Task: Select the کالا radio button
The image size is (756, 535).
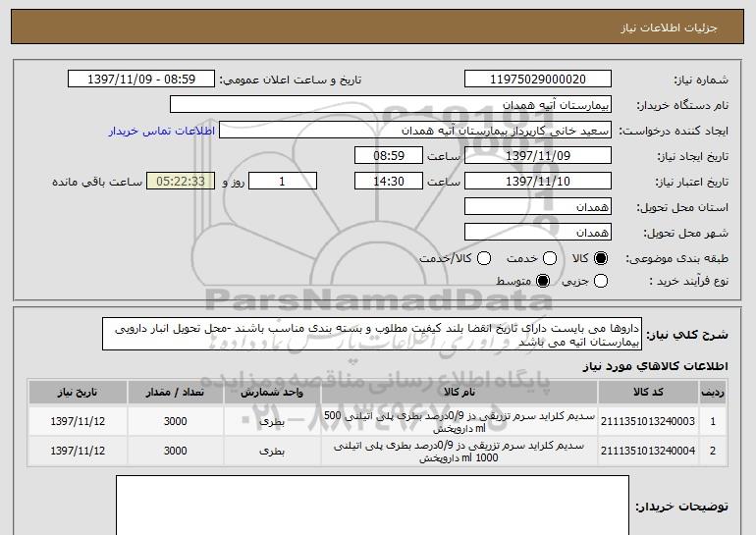Action: pyautogui.click(x=601, y=258)
